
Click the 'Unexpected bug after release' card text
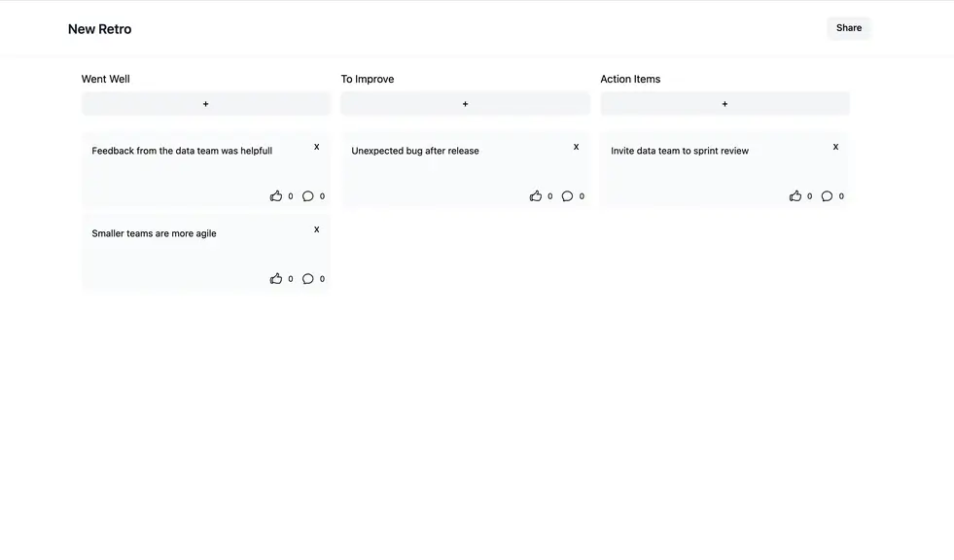pyautogui.click(x=415, y=151)
